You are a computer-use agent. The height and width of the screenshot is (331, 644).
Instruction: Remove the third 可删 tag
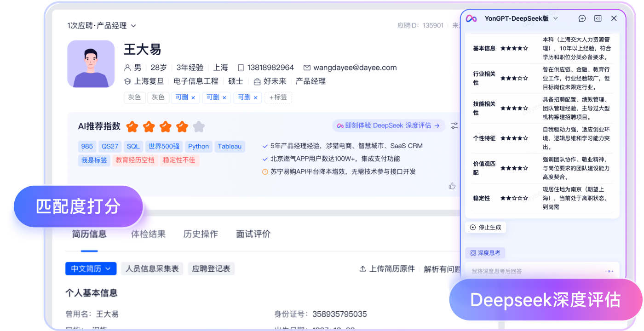[x=256, y=97]
